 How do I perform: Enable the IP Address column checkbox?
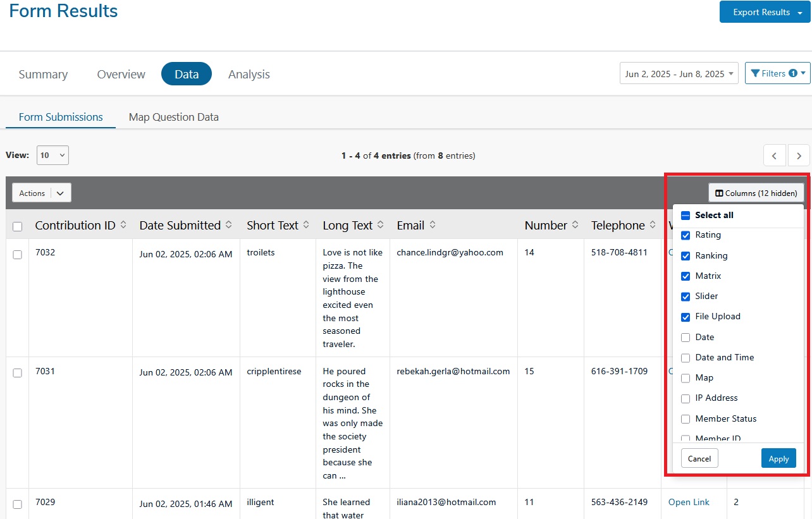(686, 398)
